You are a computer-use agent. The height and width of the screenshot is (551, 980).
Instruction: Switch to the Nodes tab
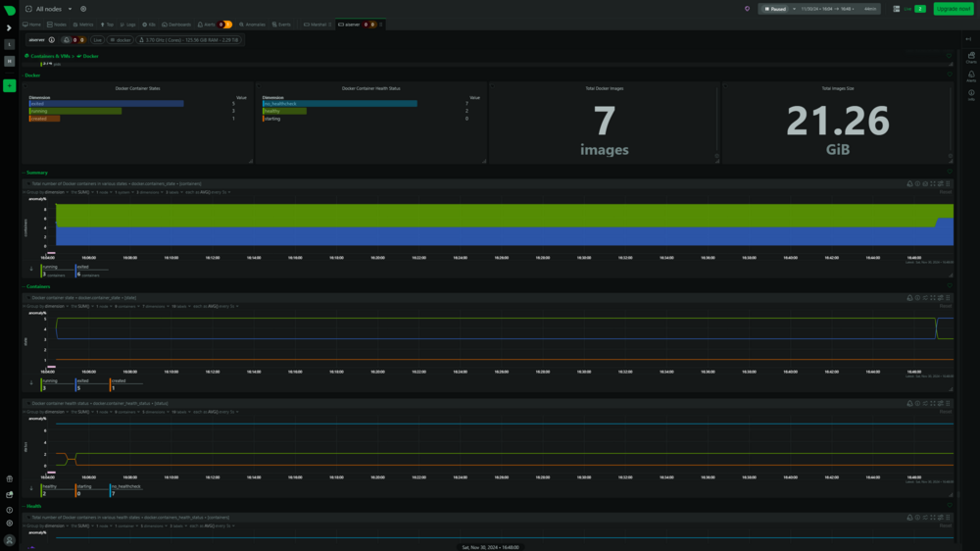tap(57, 25)
